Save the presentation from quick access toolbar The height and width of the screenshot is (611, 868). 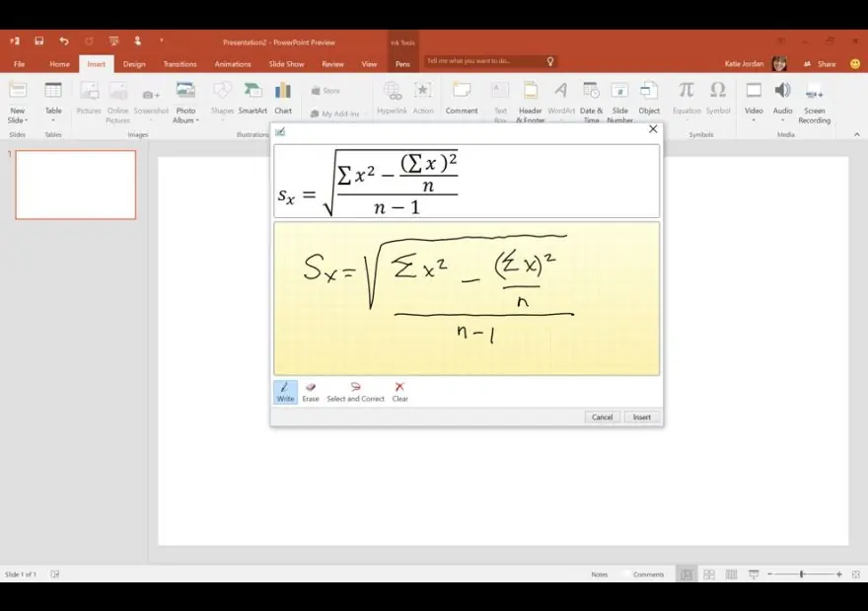(38, 41)
